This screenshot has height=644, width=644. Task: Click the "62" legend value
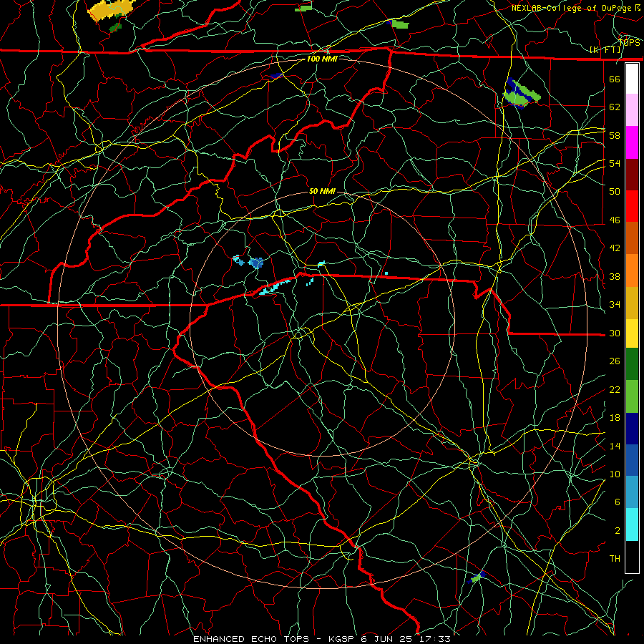point(615,107)
